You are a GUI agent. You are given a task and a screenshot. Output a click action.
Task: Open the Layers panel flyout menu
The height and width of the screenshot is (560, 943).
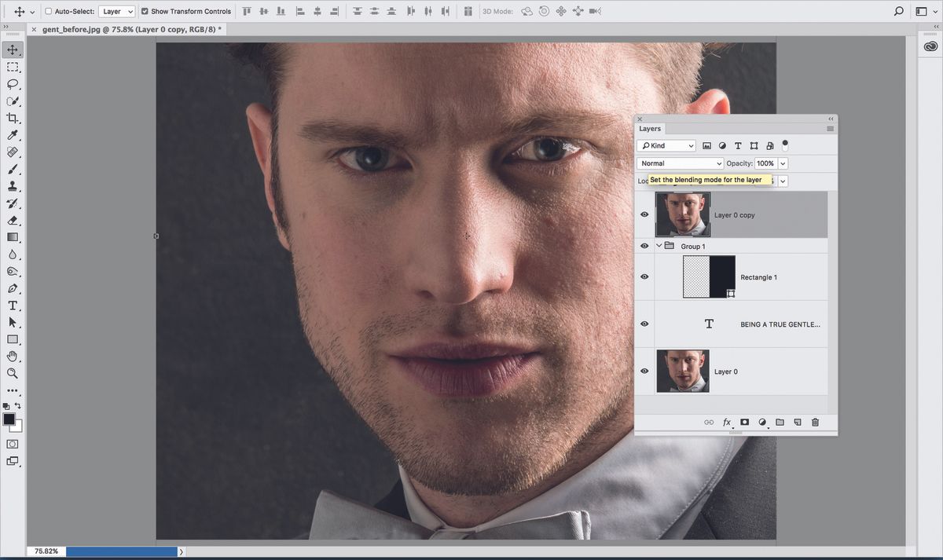[x=831, y=128]
